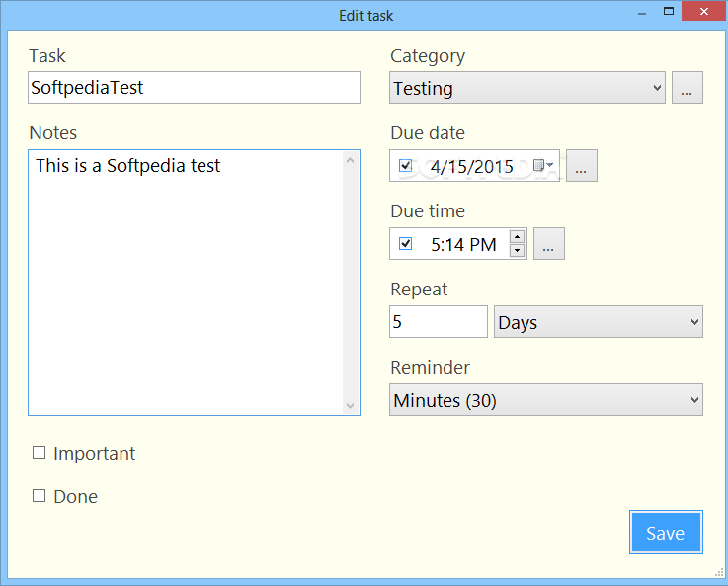Click the Notes scrollbar up arrow
Screen dimensions: 728x586
tap(351, 160)
